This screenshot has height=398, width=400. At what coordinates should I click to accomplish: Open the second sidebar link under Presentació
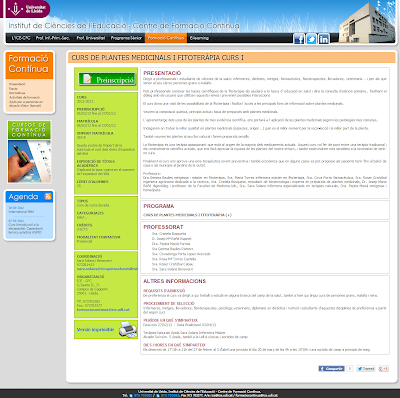pos(13,89)
